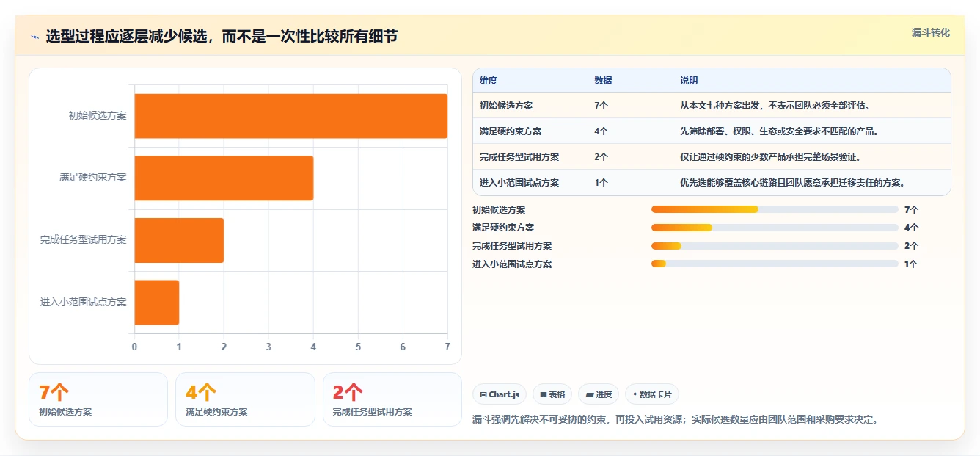Click the 初始候选方案 chart axis label
This screenshot has width=980, height=456.
tap(98, 115)
